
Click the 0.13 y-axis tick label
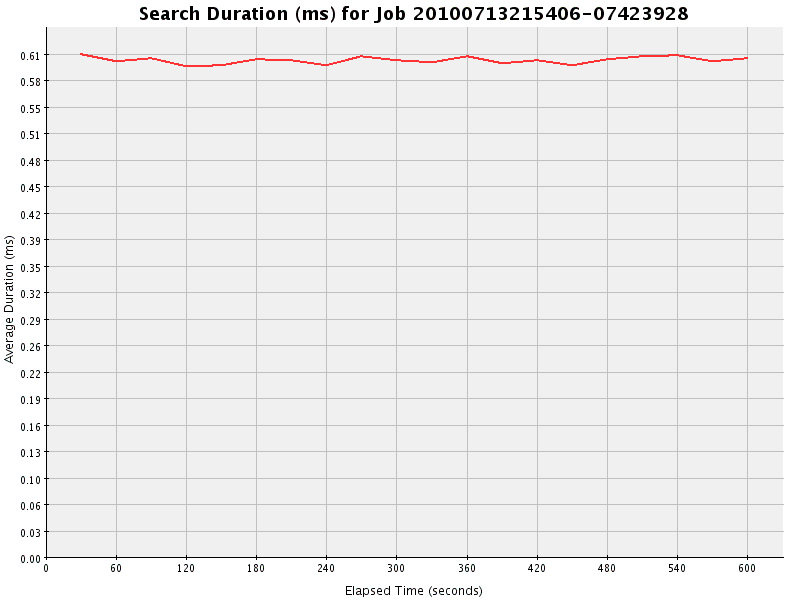click(x=30, y=453)
